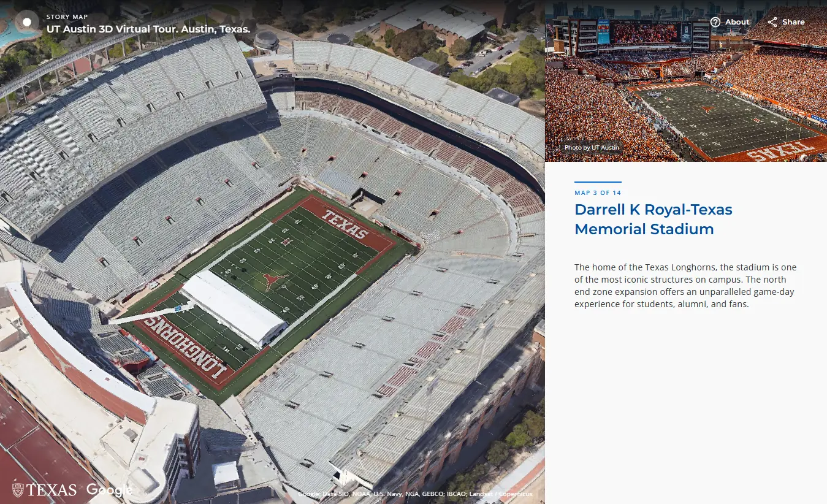Click the About text label
This screenshot has height=504, width=827.
[x=736, y=21]
